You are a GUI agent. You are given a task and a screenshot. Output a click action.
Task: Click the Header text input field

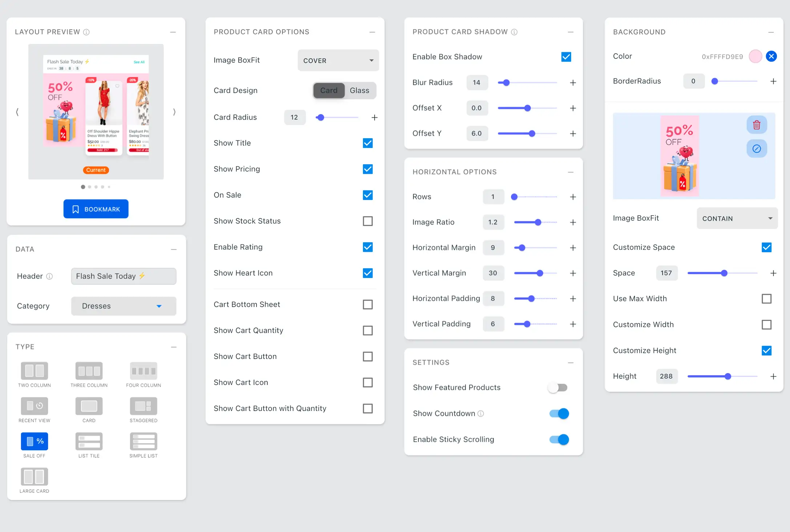pyautogui.click(x=124, y=276)
